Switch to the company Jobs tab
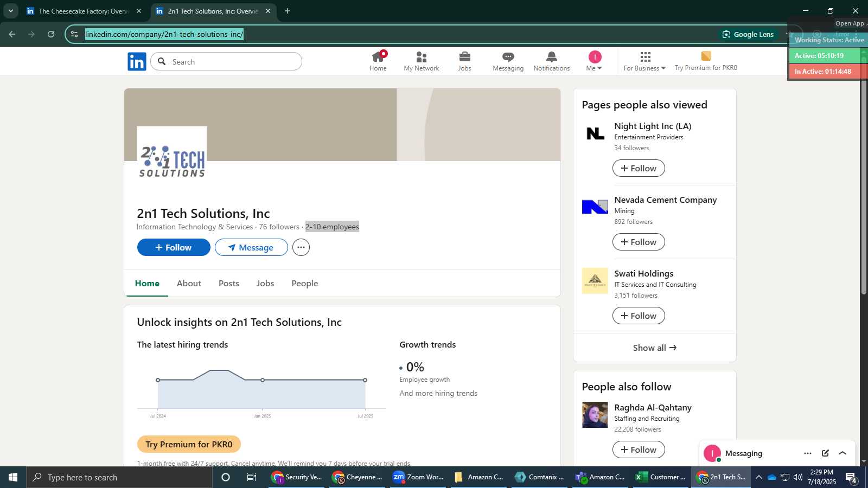The image size is (868, 488). click(265, 283)
